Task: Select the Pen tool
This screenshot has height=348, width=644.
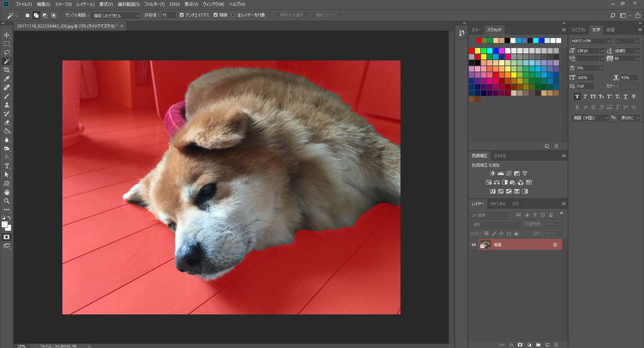Action: point(7,157)
